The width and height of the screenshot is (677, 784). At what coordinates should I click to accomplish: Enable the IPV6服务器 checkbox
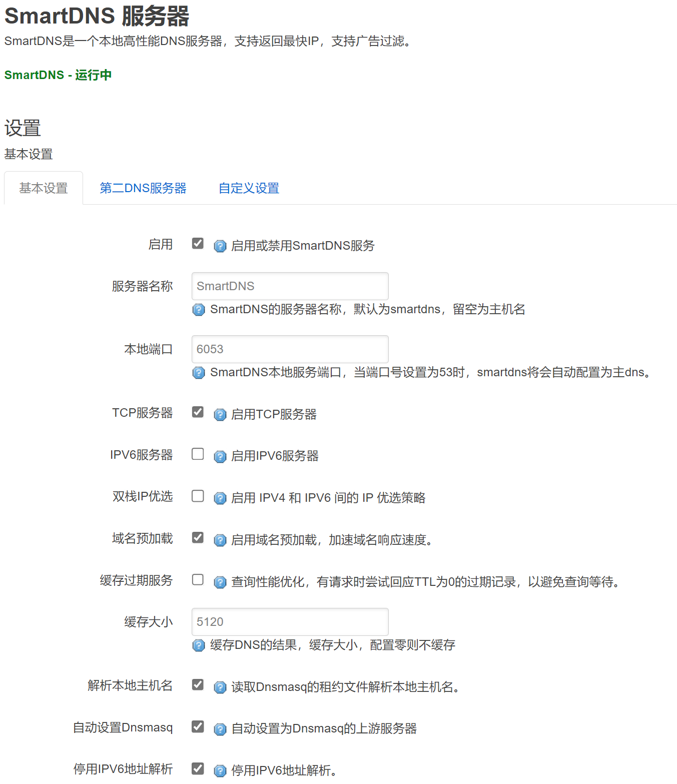pyautogui.click(x=198, y=454)
